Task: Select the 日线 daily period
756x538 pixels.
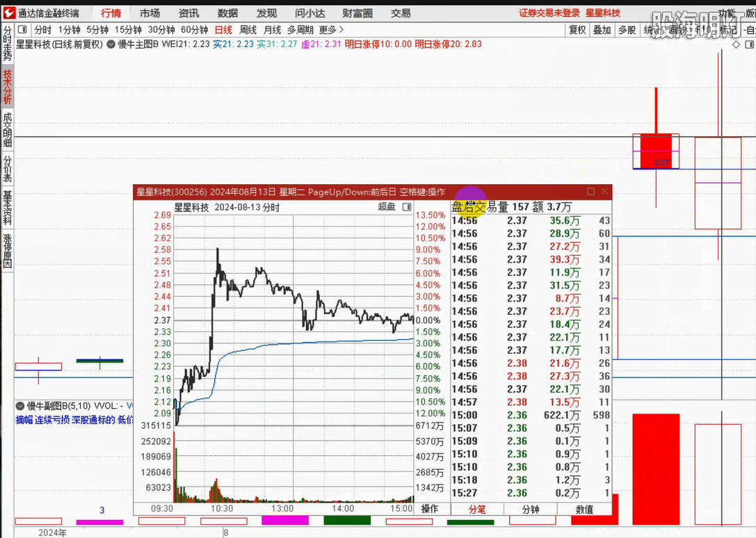Action: pos(223,30)
